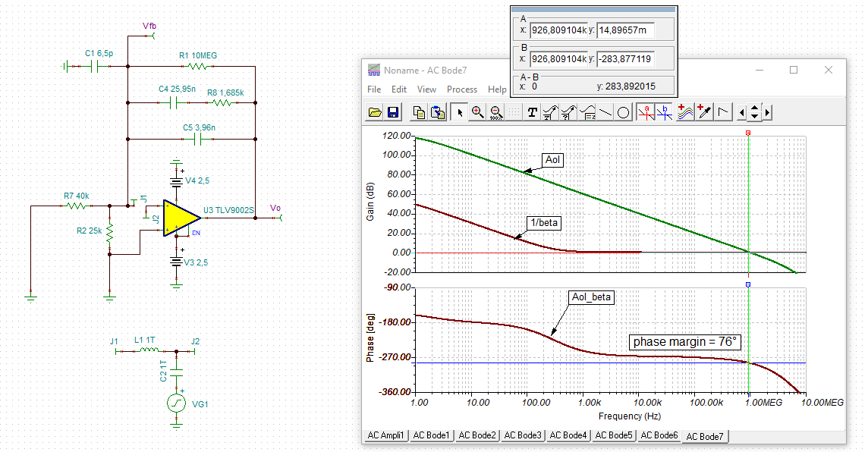The width and height of the screenshot is (868, 452).
Task: Open the Help menu
Action: click(496, 89)
